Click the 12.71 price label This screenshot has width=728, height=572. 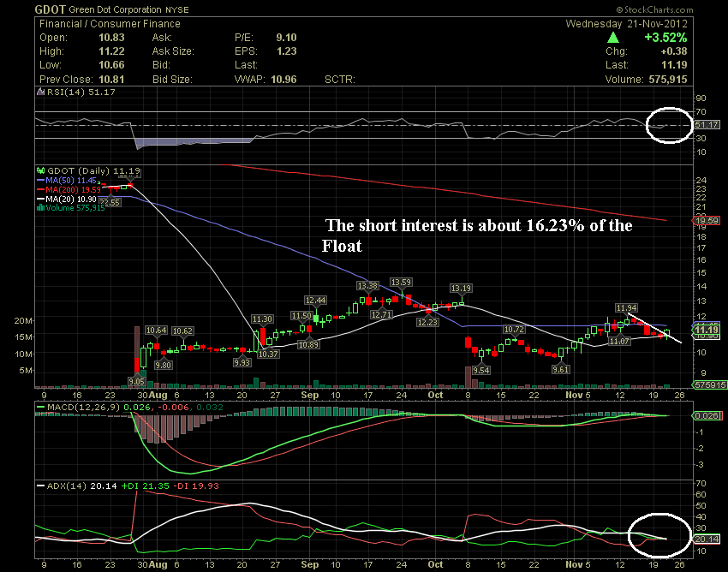(x=382, y=315)
